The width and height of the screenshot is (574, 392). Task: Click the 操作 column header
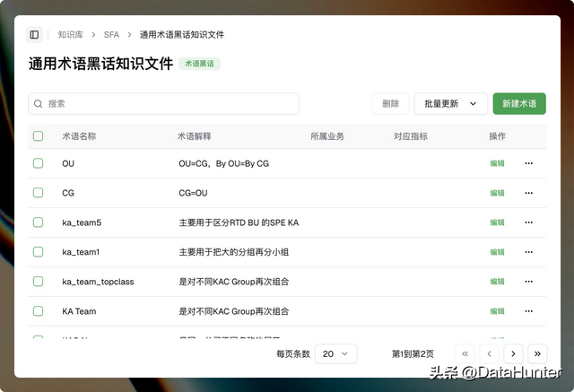497,136
